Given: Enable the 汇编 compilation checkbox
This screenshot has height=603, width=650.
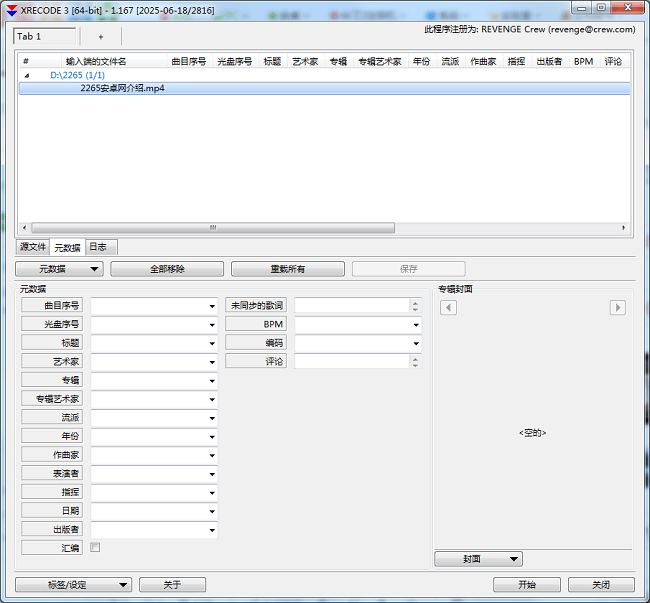Looking at the screenshot, I should [x=95, y=547].
